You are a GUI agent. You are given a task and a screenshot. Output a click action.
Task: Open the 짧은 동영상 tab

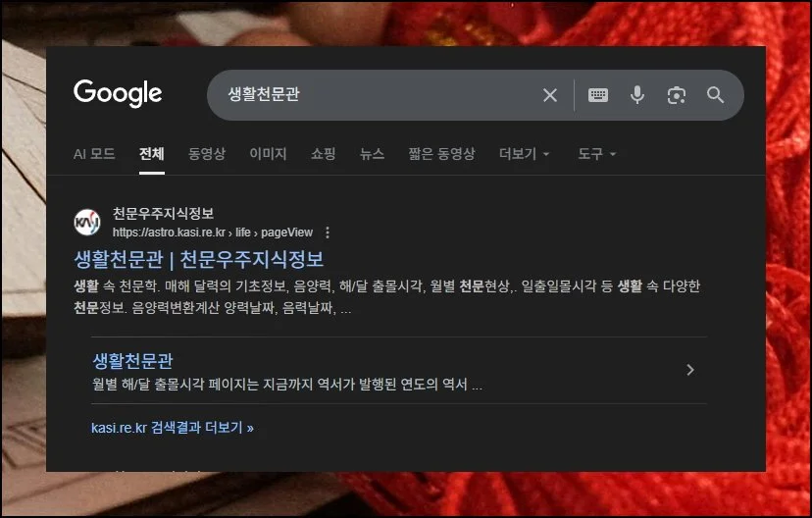pyautogui.click(x=441, y=154)
